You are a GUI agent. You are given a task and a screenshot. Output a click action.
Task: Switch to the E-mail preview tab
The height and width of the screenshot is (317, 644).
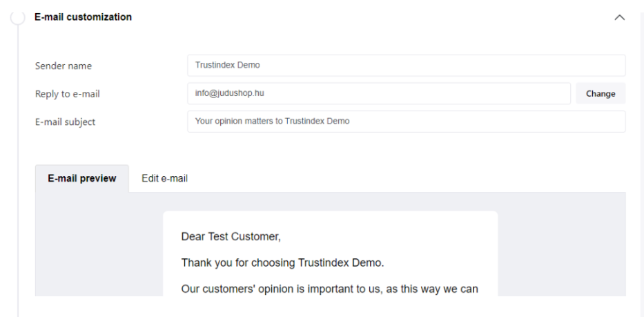point(81,178)
